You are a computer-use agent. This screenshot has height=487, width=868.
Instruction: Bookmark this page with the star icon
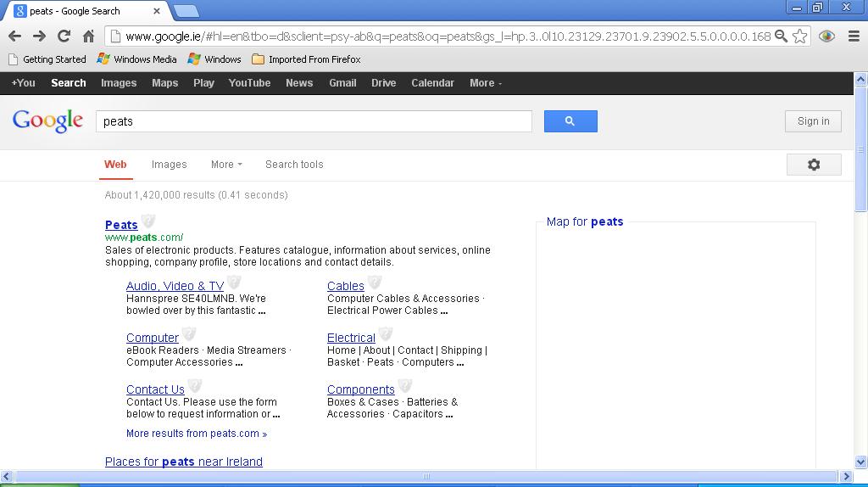pos(800,36)
